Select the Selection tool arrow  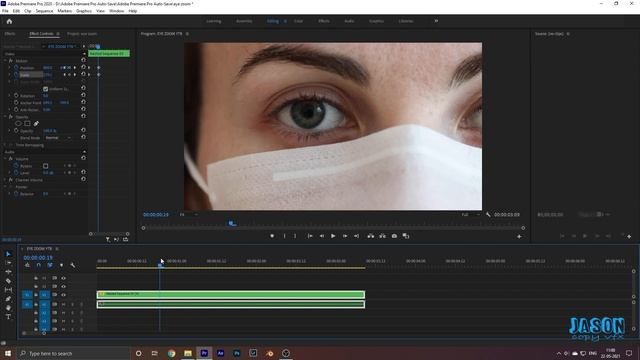[8, 254]
